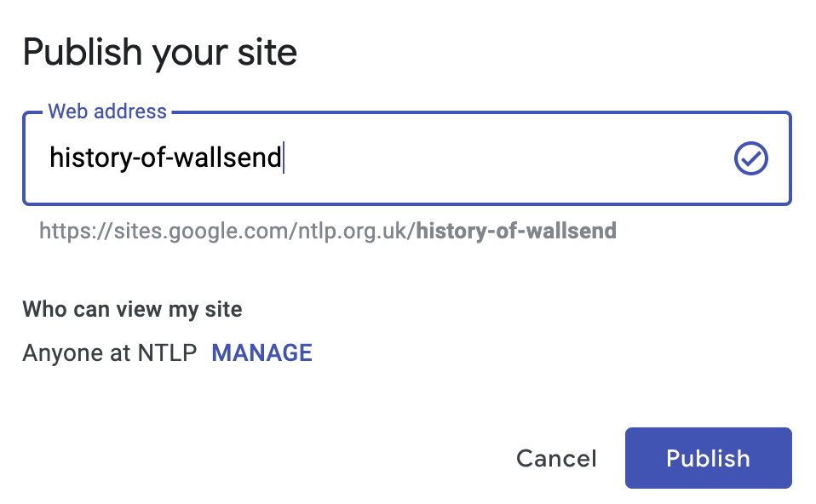
Task: Click the word 'NTLP' in visibility setting
Action: tap(167, 353)
